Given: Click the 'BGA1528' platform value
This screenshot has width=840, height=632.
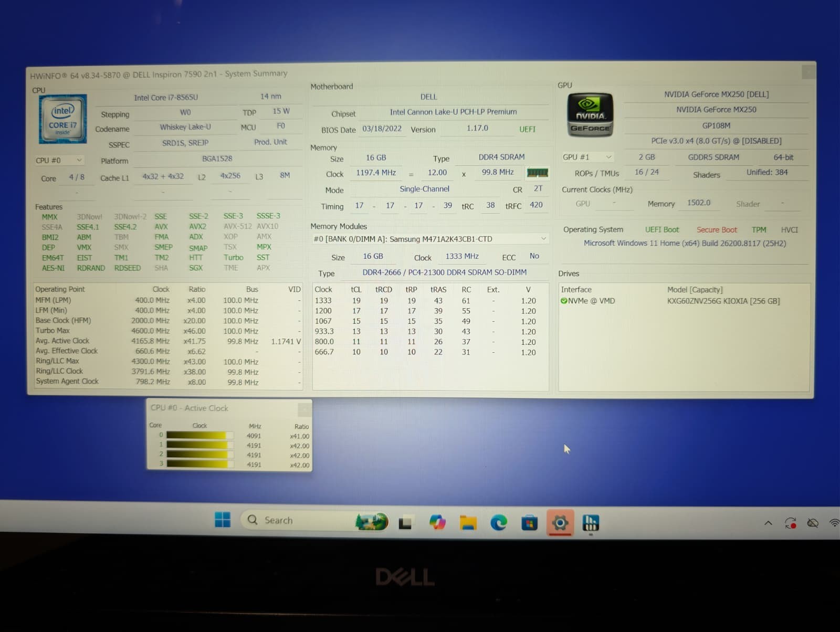Looking at the screenshot, I should coord(217,159).
